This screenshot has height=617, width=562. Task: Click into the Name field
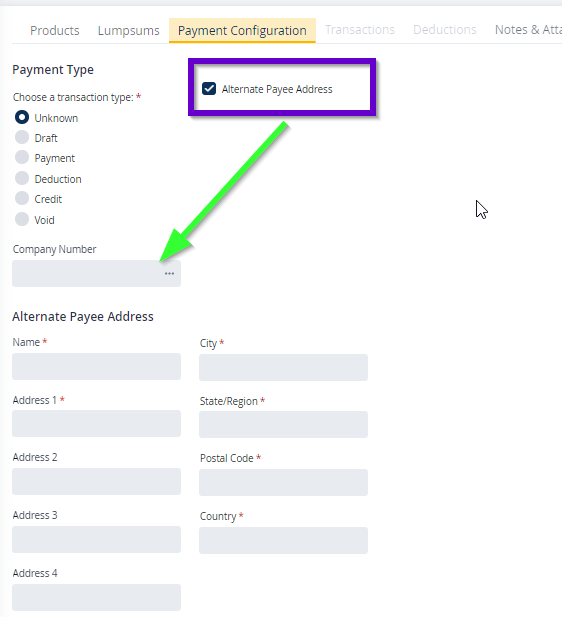(x=96, y=366)
